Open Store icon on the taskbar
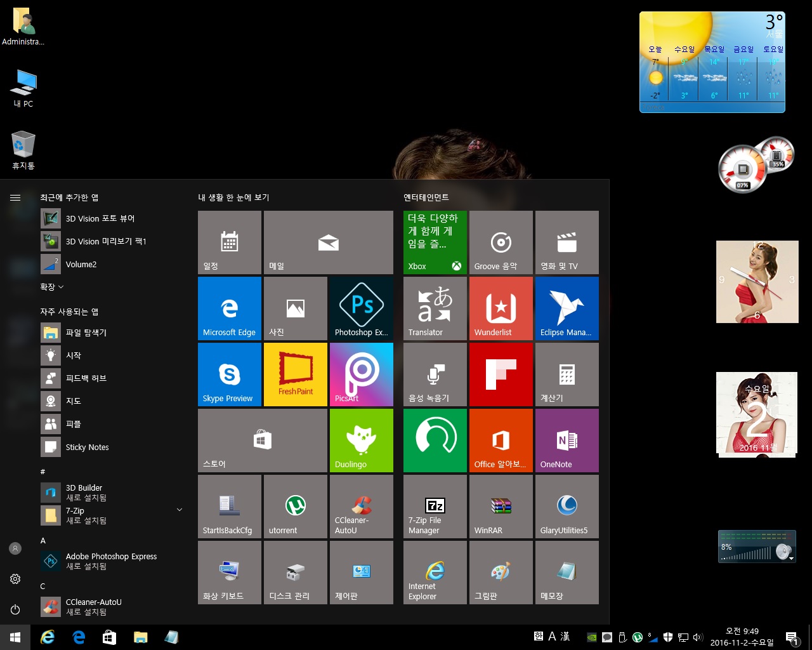The width and height of the screenshot is (812, 650). pyautogui.click(x=109, y=637)
